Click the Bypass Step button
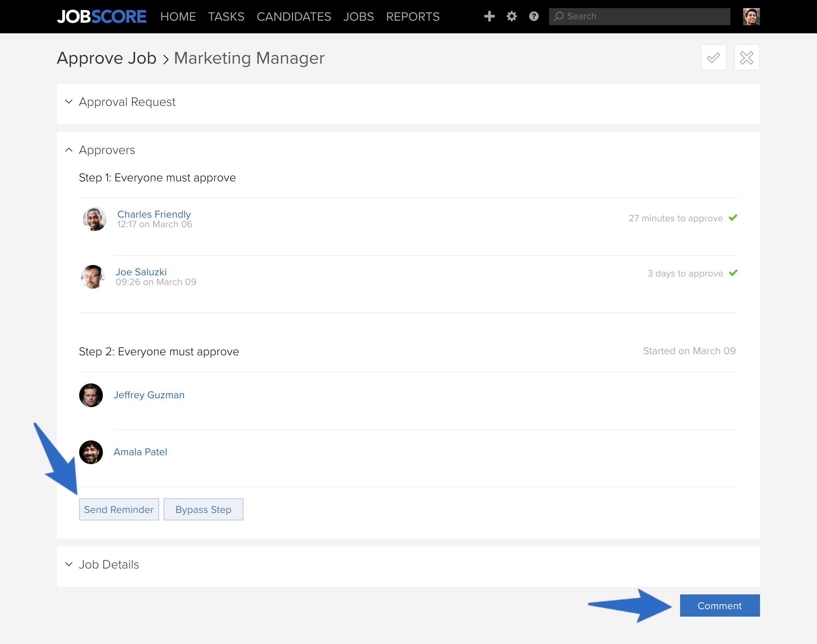Image resolution: width=817 pixels, height=644 pixels. tap(204, 509)
